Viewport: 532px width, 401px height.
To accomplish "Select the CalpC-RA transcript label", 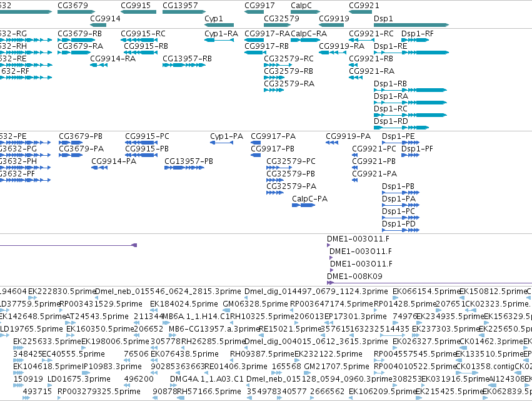I will point(309,34).
